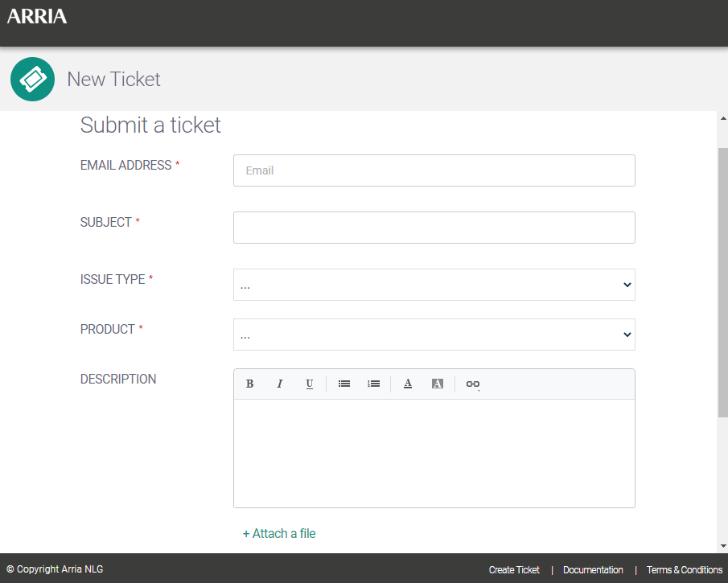Open the Issue Type dropdown
Viewport: 728px width, 583px height.
(x=434, y=285)
